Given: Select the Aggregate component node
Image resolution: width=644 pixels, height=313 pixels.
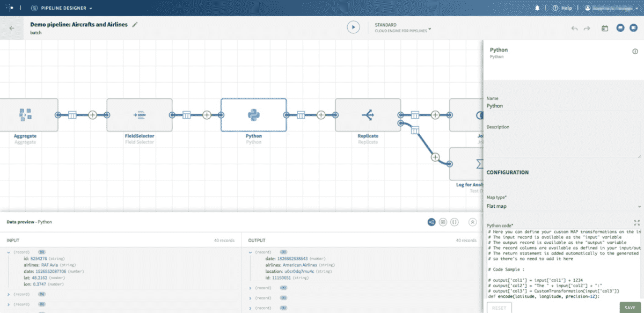Looking at the screenshot, I should pos(26,114).
